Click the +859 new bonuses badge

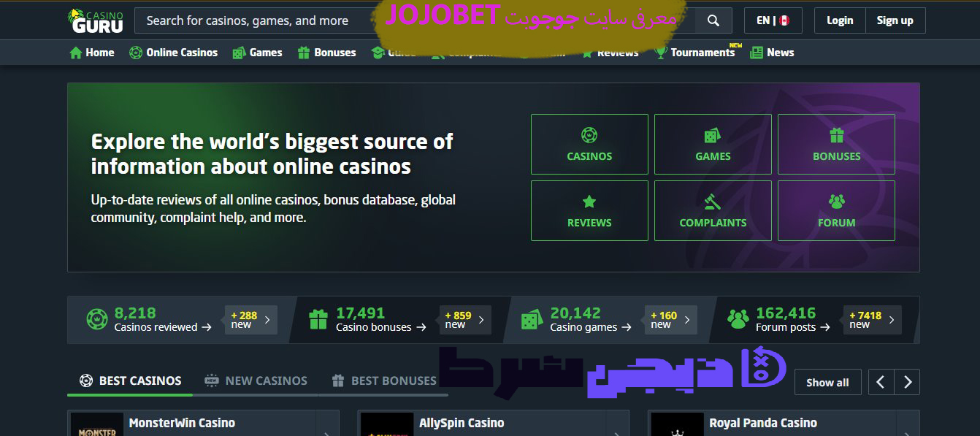click(464, 320)
